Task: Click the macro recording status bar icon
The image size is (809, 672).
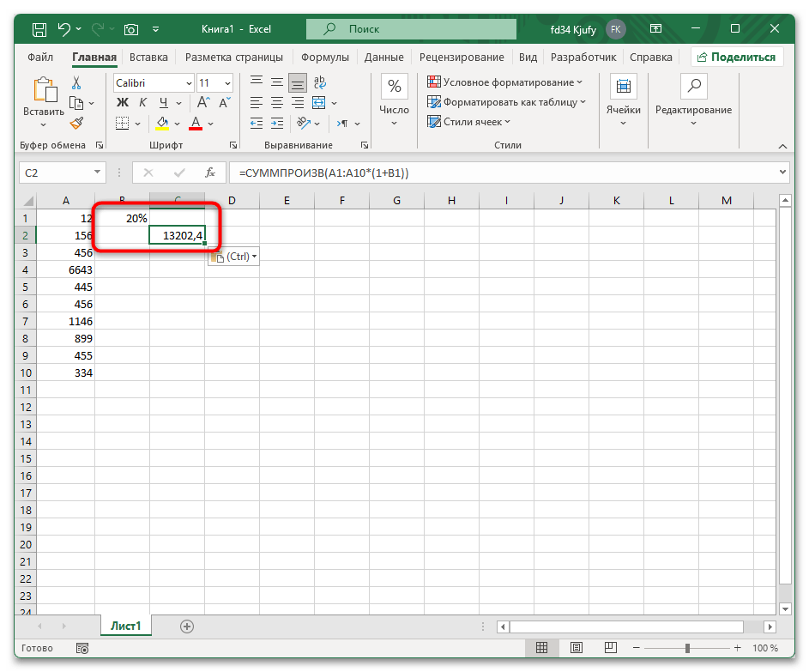Action: [82, 648]
